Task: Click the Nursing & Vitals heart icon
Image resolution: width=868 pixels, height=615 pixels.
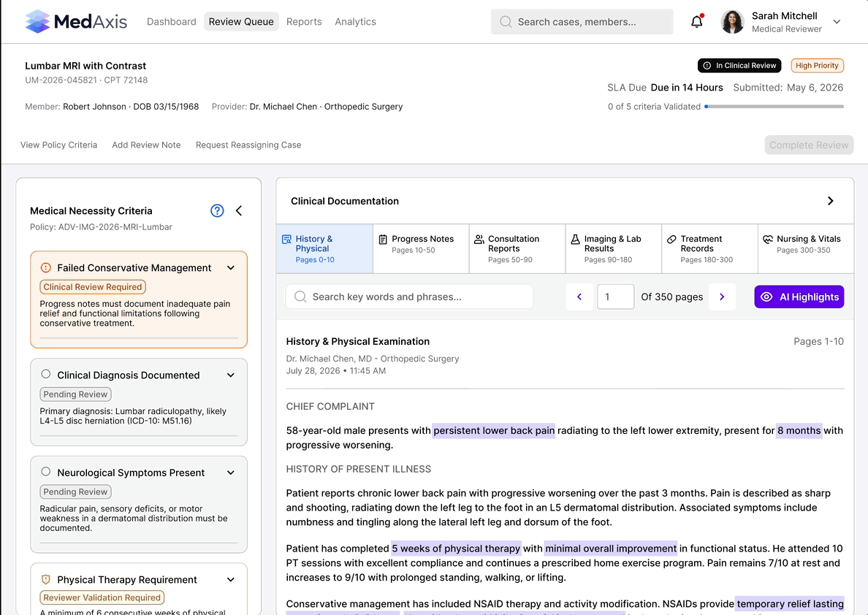Action: point(768,239)
